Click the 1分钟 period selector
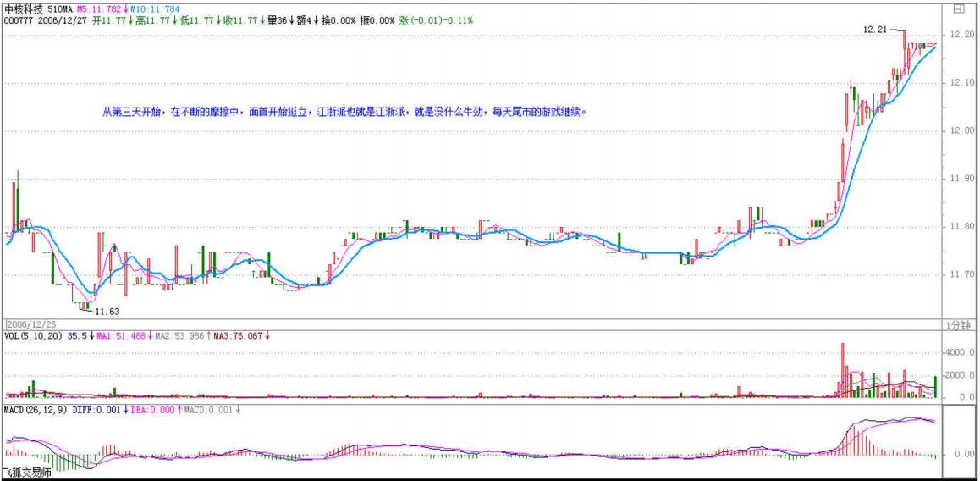980x481 pixels. pyautogui.click(x=959, y=325)
